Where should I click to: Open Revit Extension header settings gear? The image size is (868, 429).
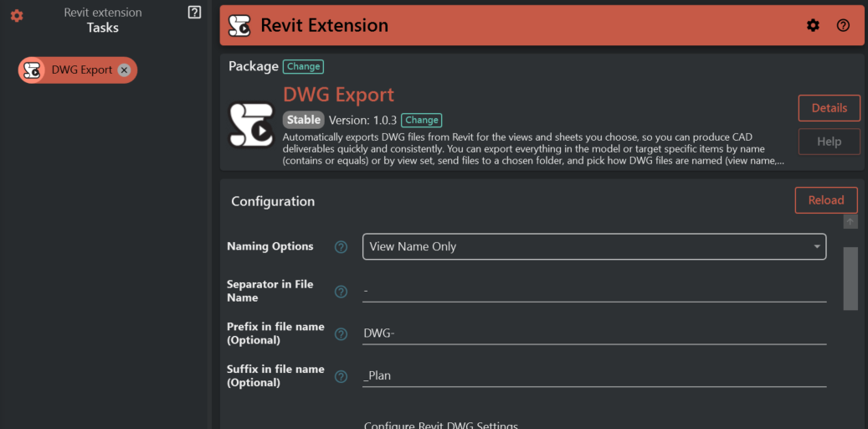coord(813,25)
